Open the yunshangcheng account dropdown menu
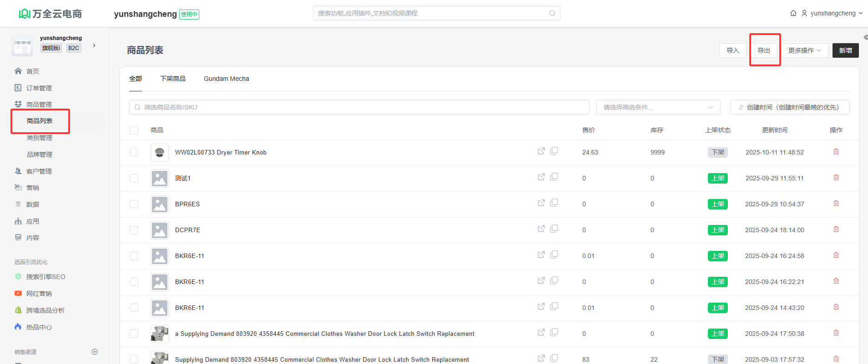Image resolution: width=868 pixels, height=364 pixels. pyautogui.click(x=832, y=13)
